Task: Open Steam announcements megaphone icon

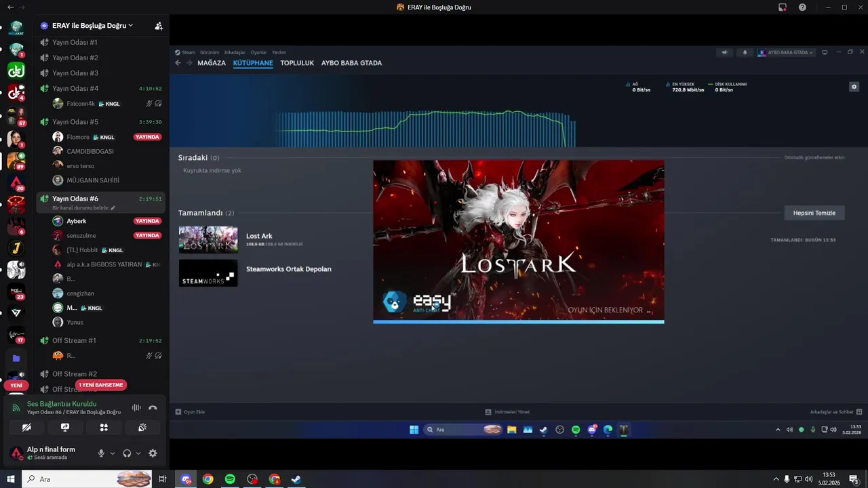Action: coord(724,52)
